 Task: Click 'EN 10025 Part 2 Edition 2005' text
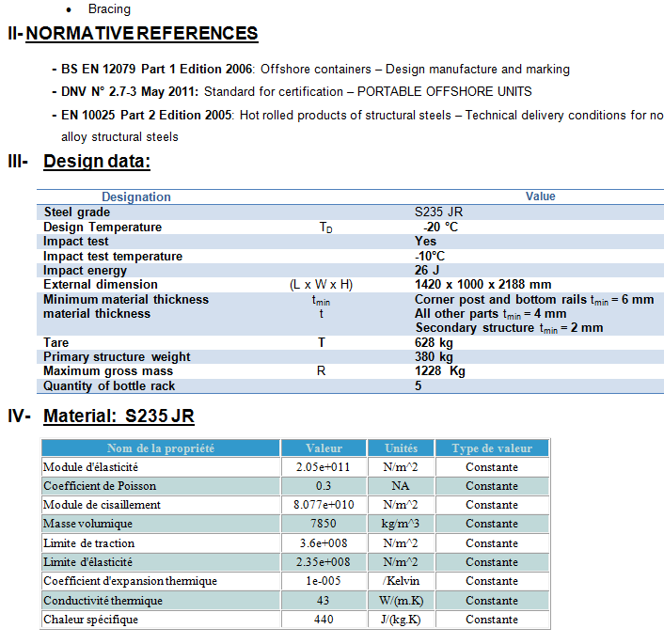(147, 115)
